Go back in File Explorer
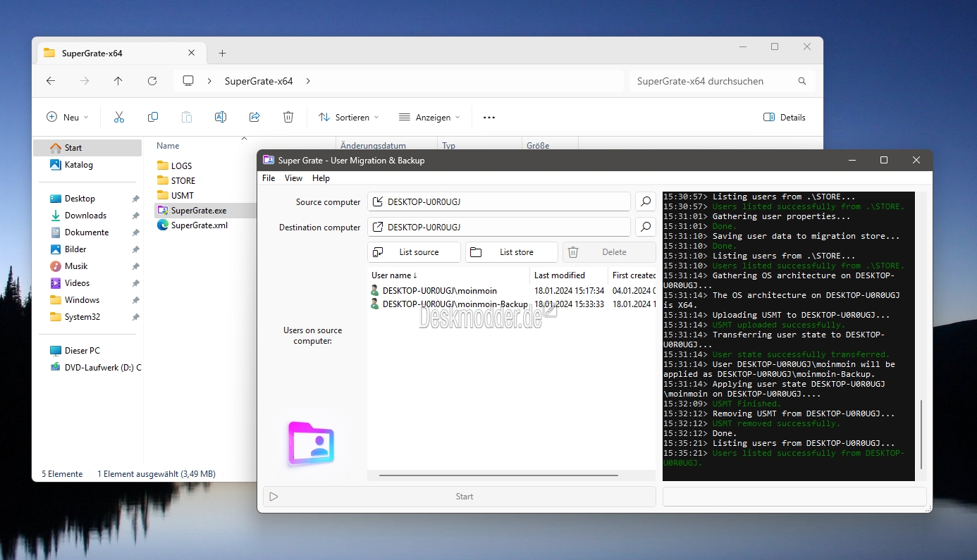This screenshot has height=560, width=977. [x=51, y=81]
